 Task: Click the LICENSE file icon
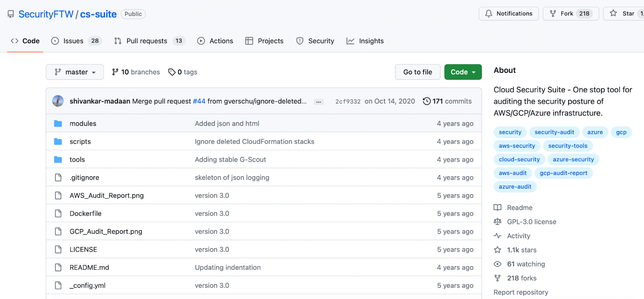click(58, 250)
